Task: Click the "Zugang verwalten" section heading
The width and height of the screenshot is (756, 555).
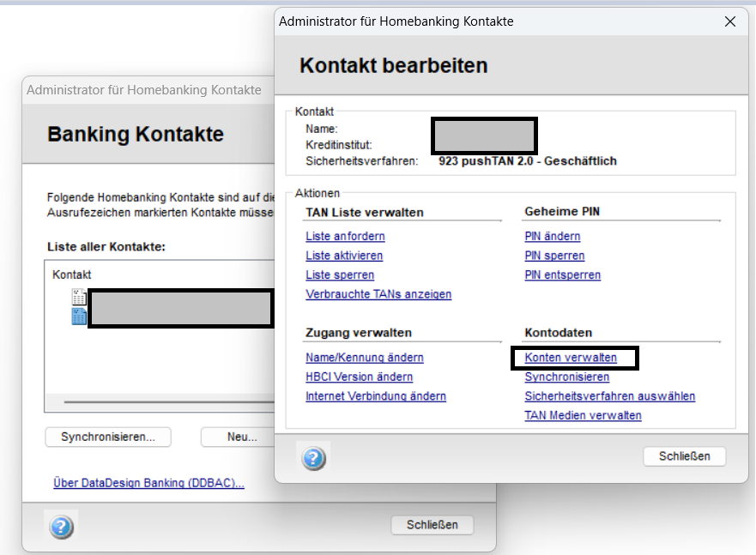Action: (359, 333)
